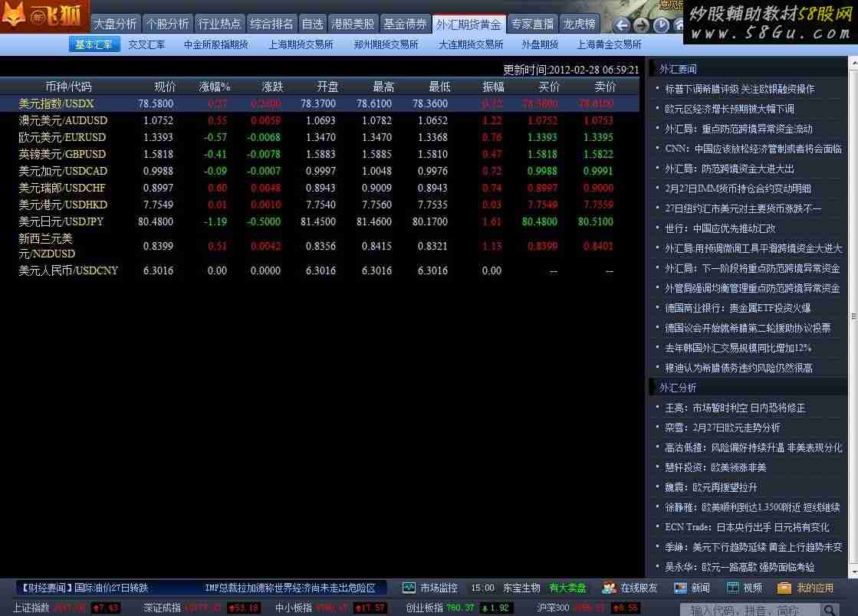
Task: Click the back arrow navigation icon
Action: coord(622,25)
